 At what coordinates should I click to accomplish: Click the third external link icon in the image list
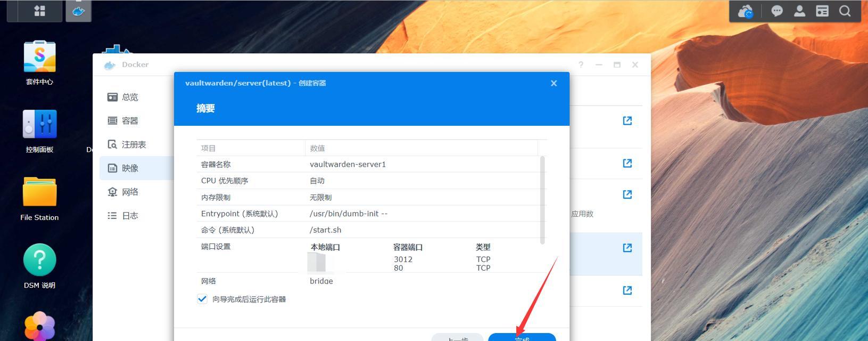[x=627, y=194]
